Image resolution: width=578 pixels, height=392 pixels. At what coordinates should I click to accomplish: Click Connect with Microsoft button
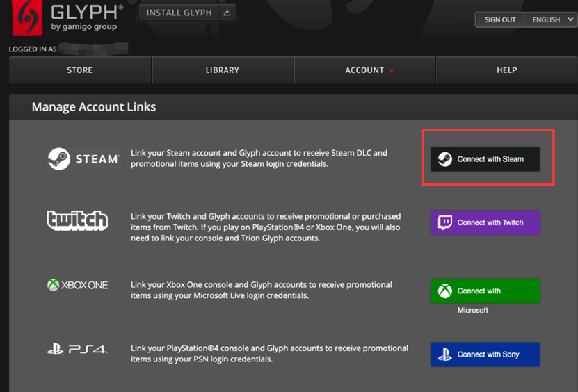485,291
